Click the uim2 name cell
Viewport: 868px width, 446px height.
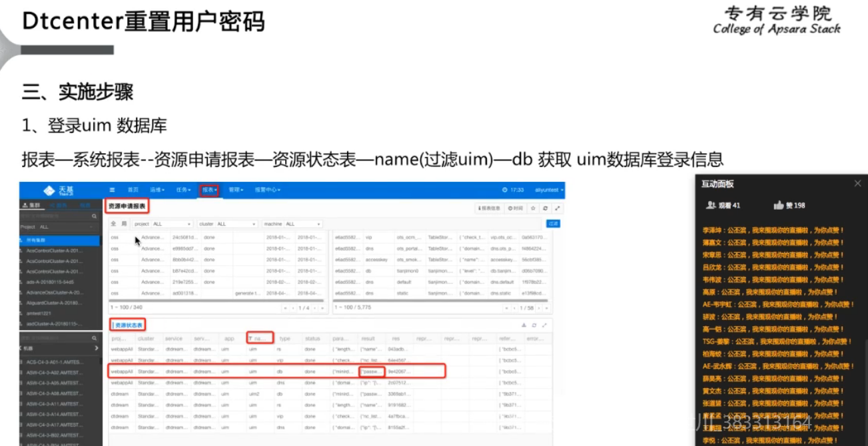pyautogui.click(x=254, y=393)
